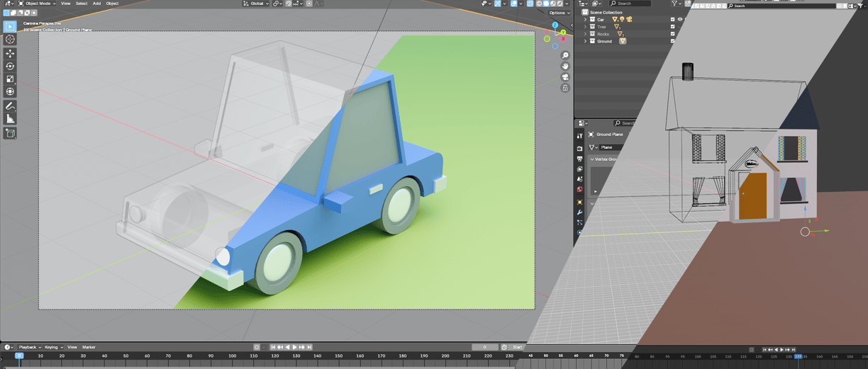The image size is (868, 369).
Task: Uncheck the Car collection checkbox
Action: [672, 20]
